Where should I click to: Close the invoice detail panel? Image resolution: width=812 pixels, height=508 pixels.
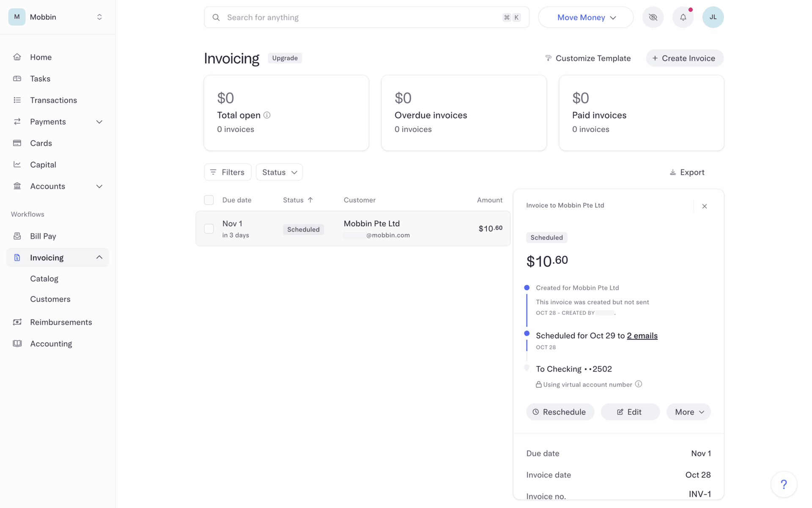[x=705, y=206]
